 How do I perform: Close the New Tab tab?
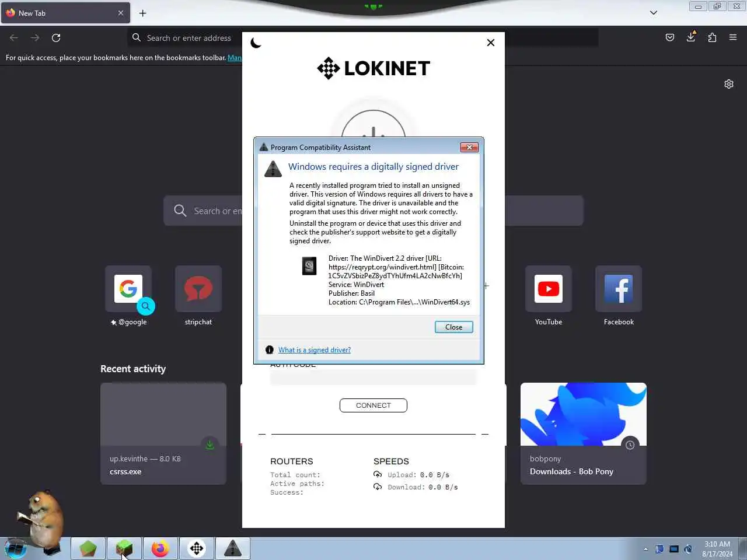(121, 13)
